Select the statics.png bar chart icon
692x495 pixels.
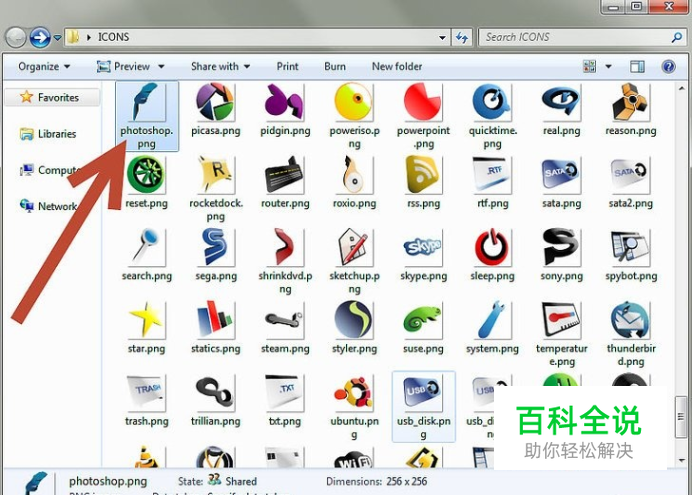point(215,320)
